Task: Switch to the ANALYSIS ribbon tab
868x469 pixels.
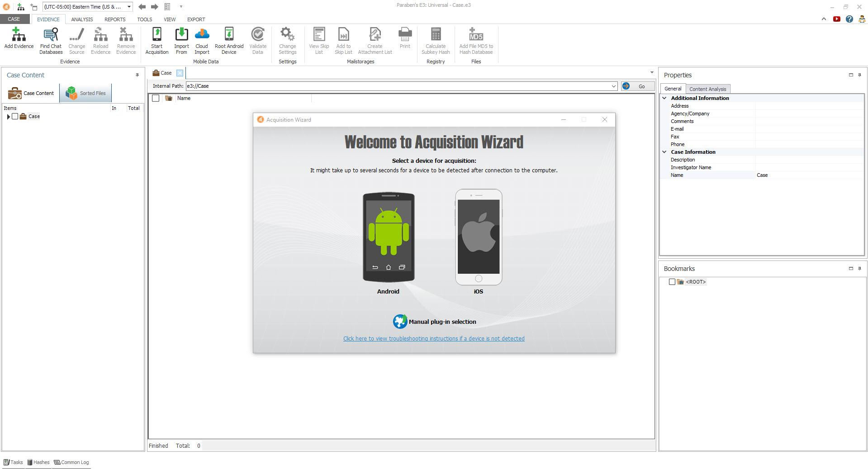Action: pos(82,19)
